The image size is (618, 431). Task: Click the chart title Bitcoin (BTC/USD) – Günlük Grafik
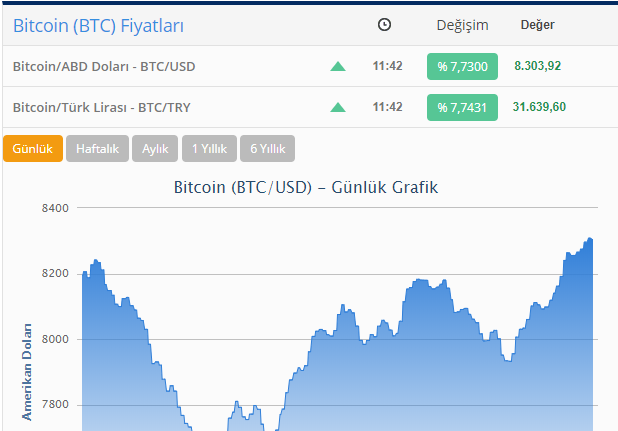tap(306, 187)
